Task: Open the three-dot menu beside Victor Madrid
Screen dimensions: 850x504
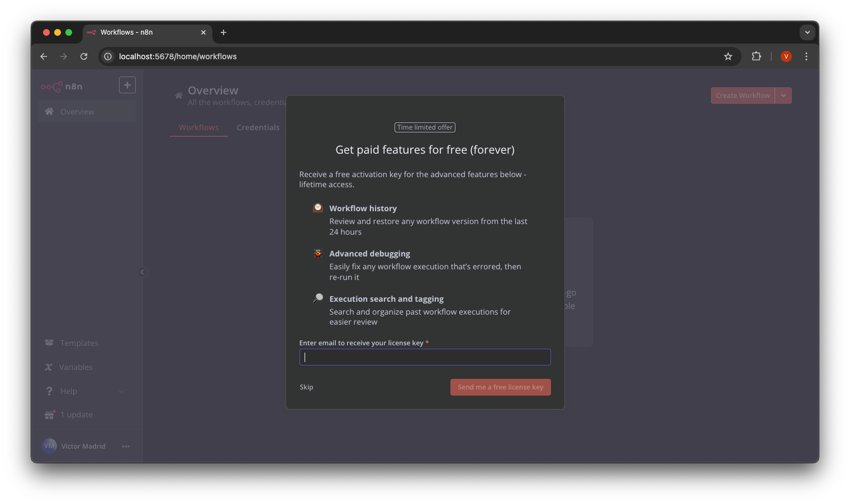Action: point(126,446)
